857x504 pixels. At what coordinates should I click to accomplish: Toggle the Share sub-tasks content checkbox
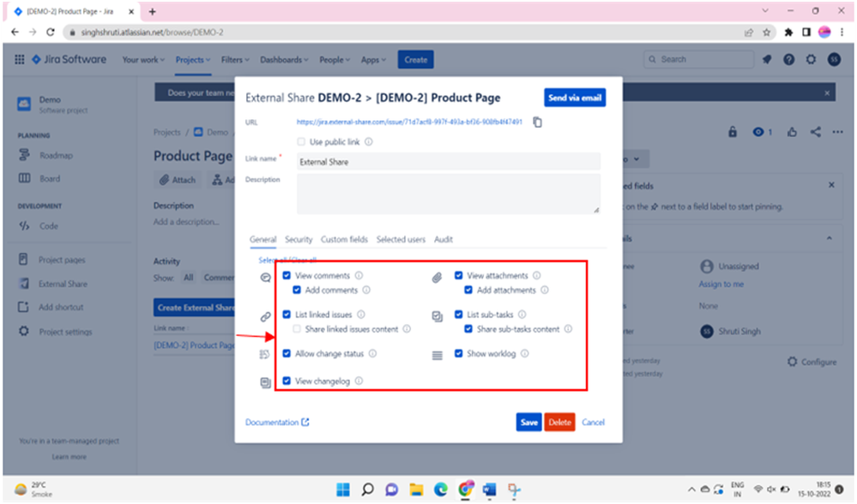click(x=468, y=329)
